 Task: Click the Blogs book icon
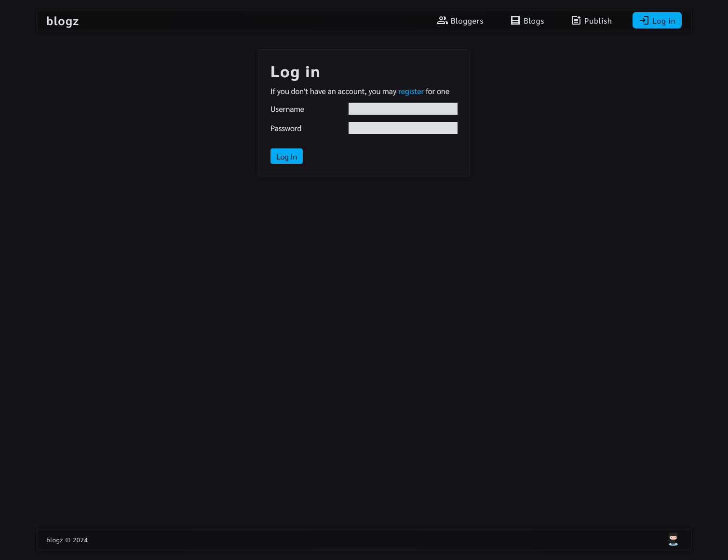pos(515,20)
